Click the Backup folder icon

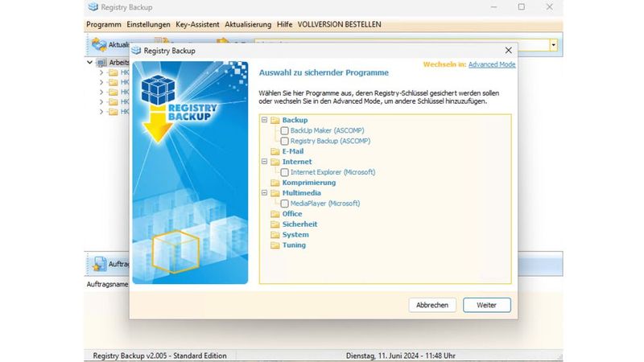275,120
